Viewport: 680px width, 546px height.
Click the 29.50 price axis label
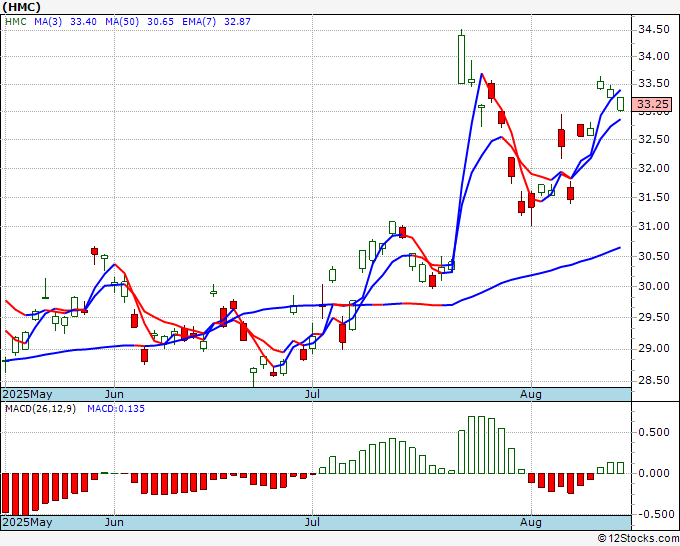coord(653,317)
